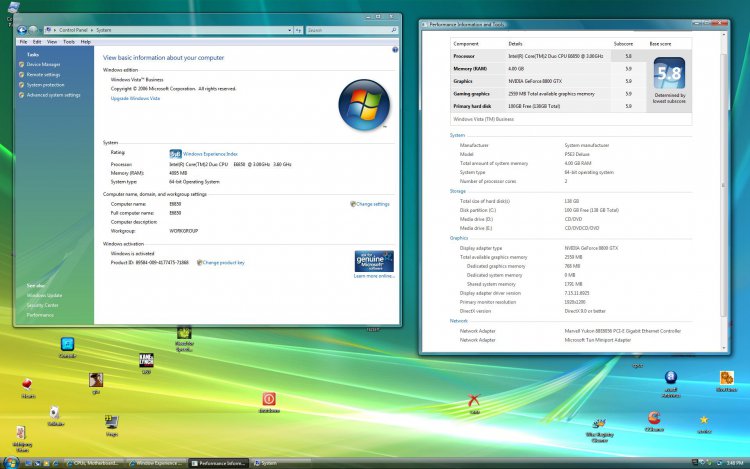
Task: Open the Edit menu
Action: [x=37, y=42]
